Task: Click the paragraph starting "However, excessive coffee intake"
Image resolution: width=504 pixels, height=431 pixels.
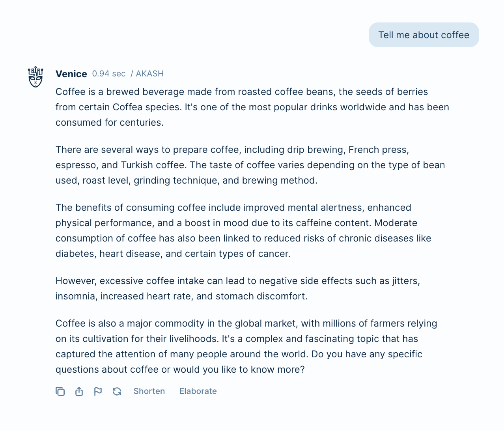Action: coord(238,288)
